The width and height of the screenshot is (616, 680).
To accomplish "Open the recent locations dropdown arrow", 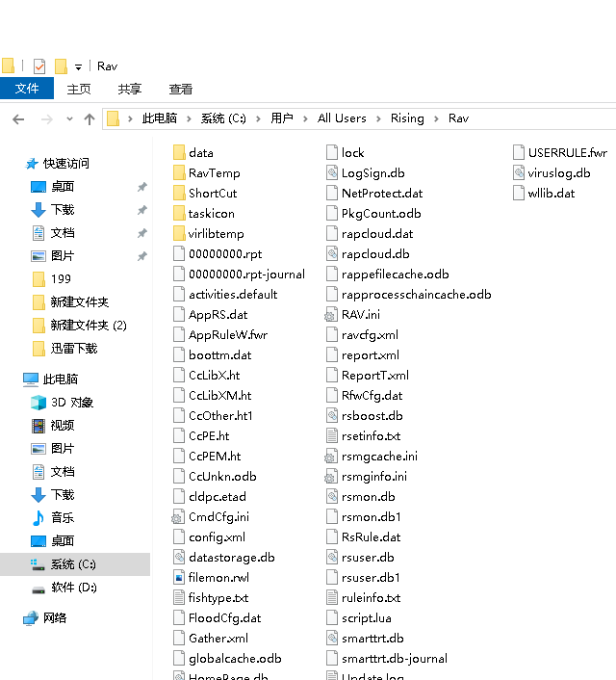I will (x=69, y=118).
